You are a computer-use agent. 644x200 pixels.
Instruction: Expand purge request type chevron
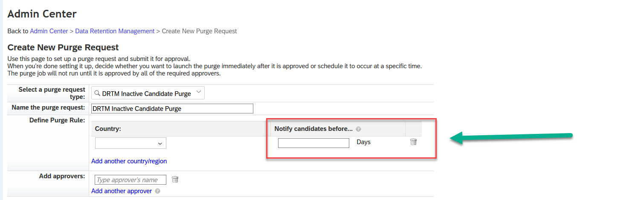(198, 93)
